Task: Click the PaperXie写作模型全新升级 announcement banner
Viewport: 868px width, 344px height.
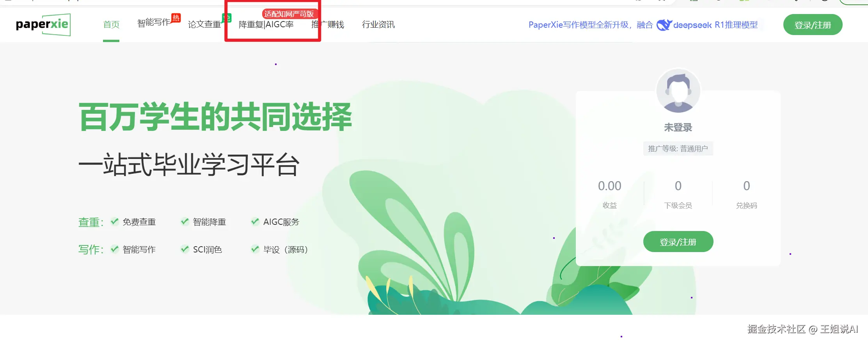Action: (643, 25)
